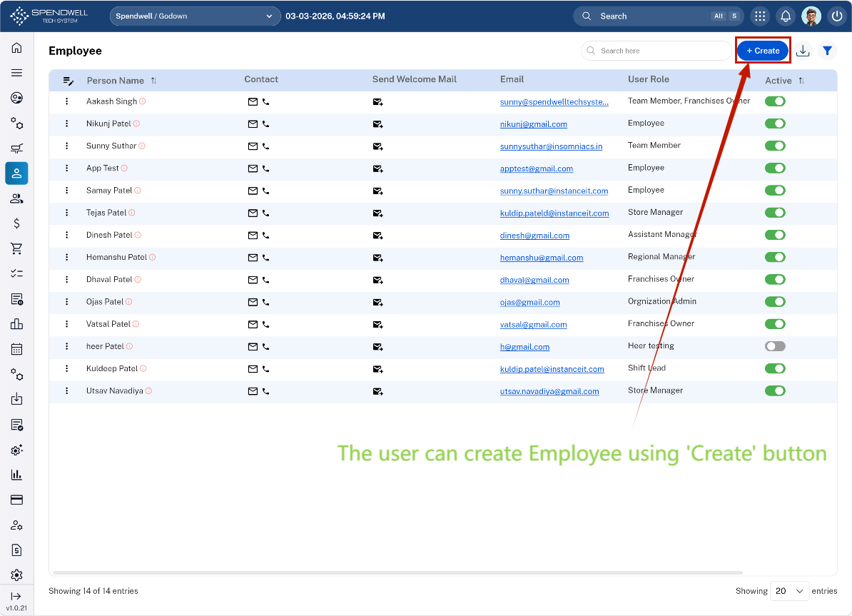Toggle Active switch for Samay Patel
The height and width of the screenshot is (616, 852).
[x=775, y=191]
